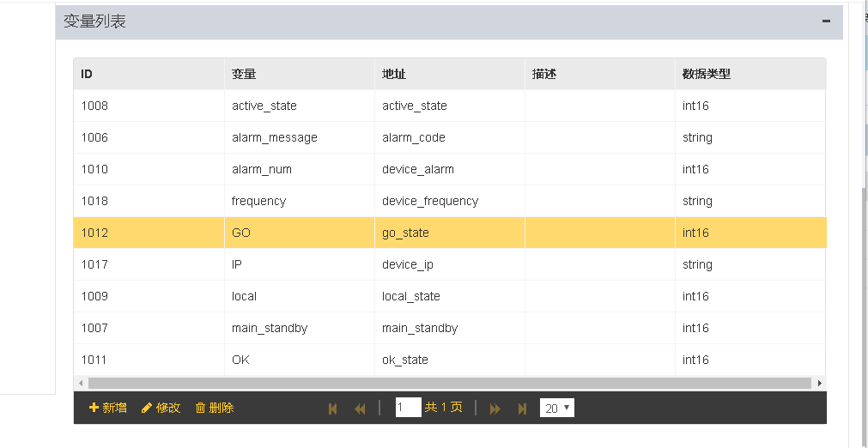Click the 数据类型 column header

(750, 74)
